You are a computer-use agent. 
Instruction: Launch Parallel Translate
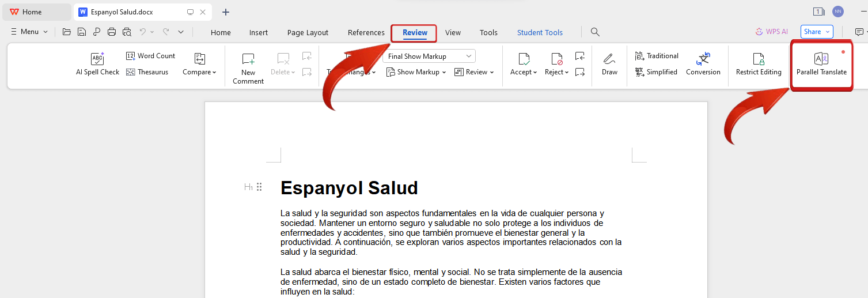[x=821, y=64]
